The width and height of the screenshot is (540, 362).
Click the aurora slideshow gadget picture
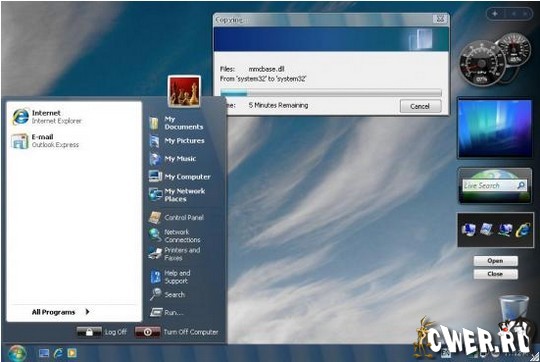(495, 128)
